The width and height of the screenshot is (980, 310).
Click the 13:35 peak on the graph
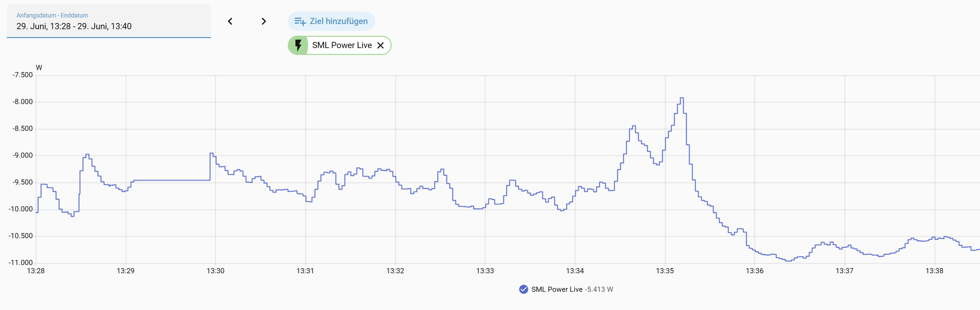(x=682, y=98)
